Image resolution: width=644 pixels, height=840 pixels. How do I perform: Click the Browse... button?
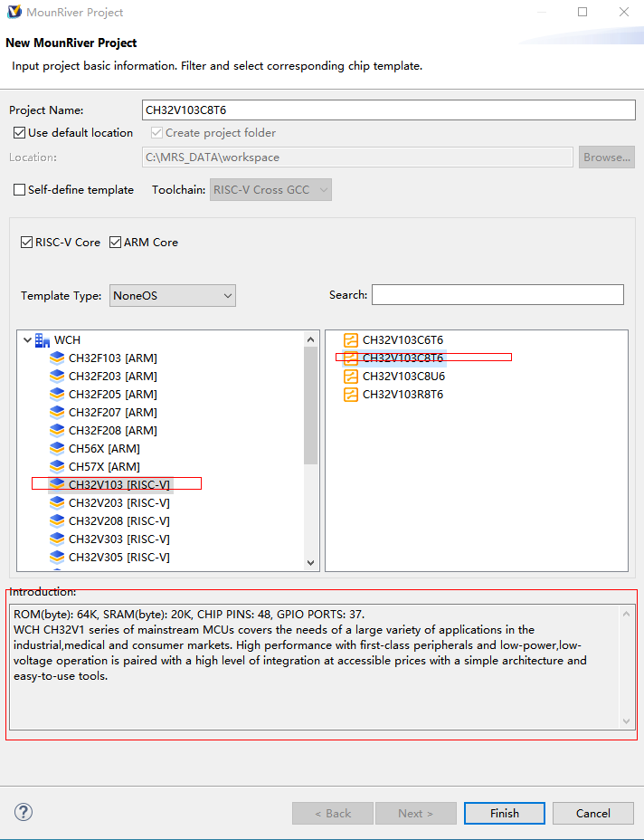(x=607, y=157)
